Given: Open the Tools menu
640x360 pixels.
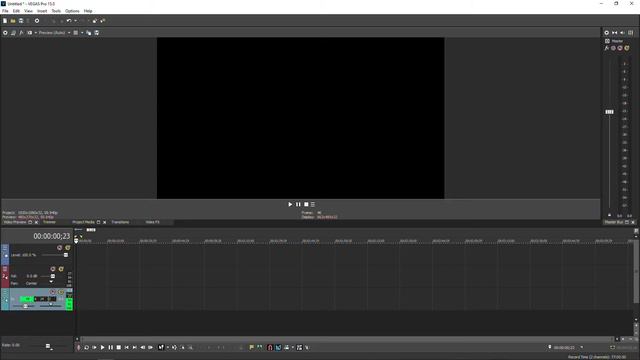Looking at the screenshot, I should [x=56, y=11].
